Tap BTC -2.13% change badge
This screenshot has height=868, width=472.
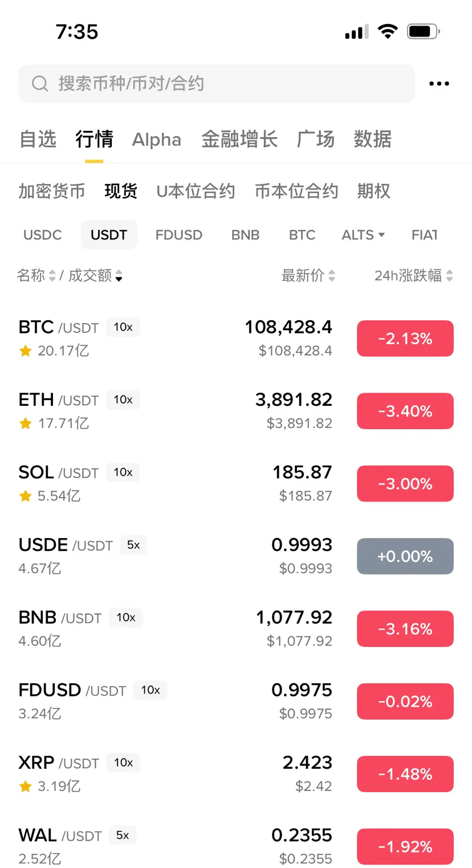coord(405,339)
